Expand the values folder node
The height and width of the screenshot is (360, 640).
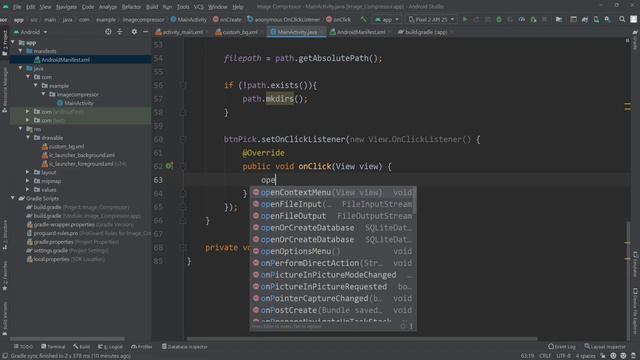(x=28, y=189)
